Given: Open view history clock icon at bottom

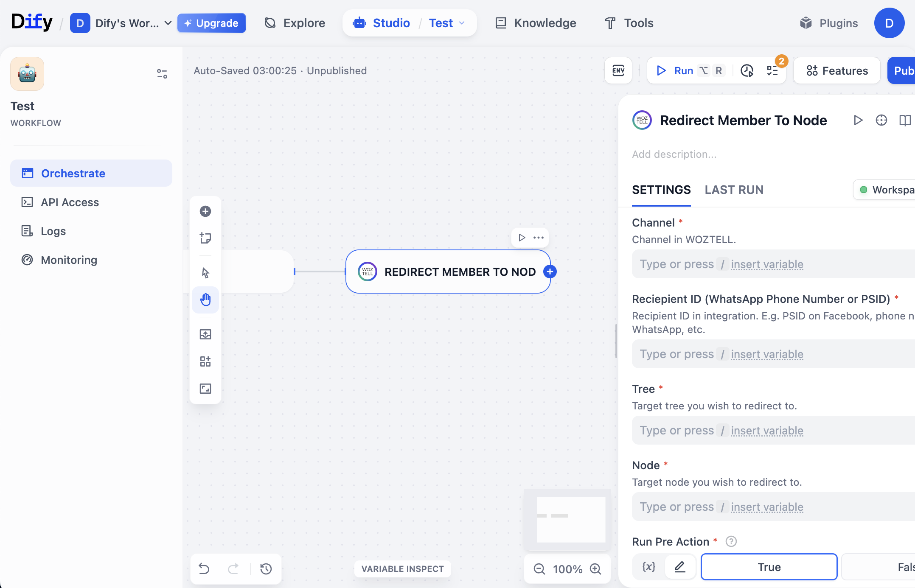Looking at the screenshot, I should point(266,568).
